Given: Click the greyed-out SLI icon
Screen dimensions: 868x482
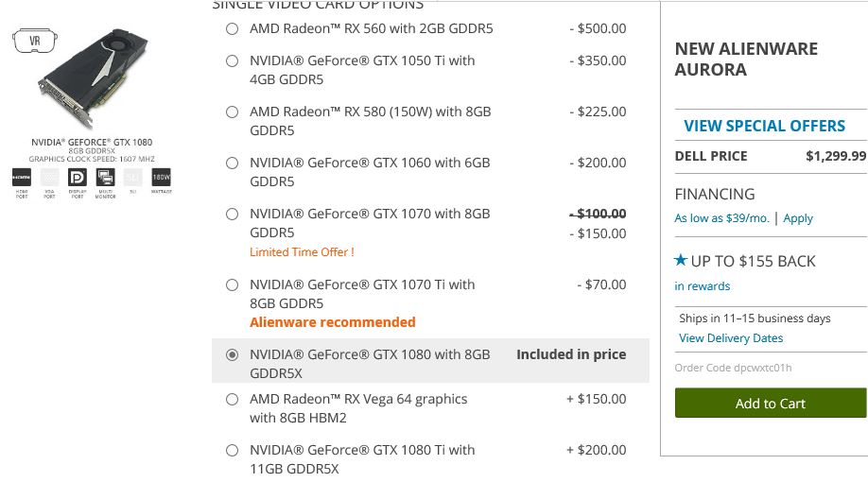Looking at the screenshot, I should (133, 178).
